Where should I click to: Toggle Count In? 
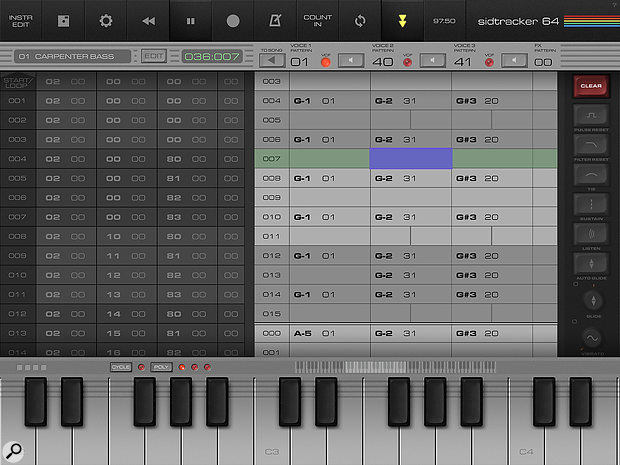[x=318, y=21]
